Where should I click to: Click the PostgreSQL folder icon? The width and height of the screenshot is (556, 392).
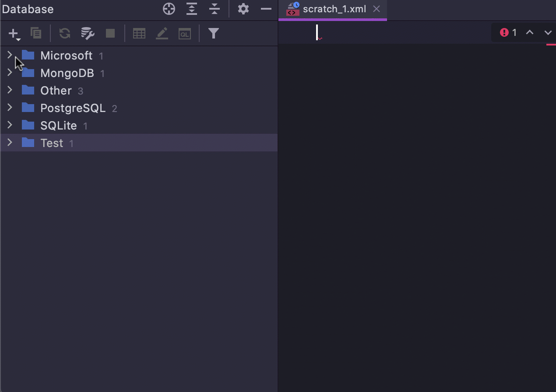(x=28, y=108)
